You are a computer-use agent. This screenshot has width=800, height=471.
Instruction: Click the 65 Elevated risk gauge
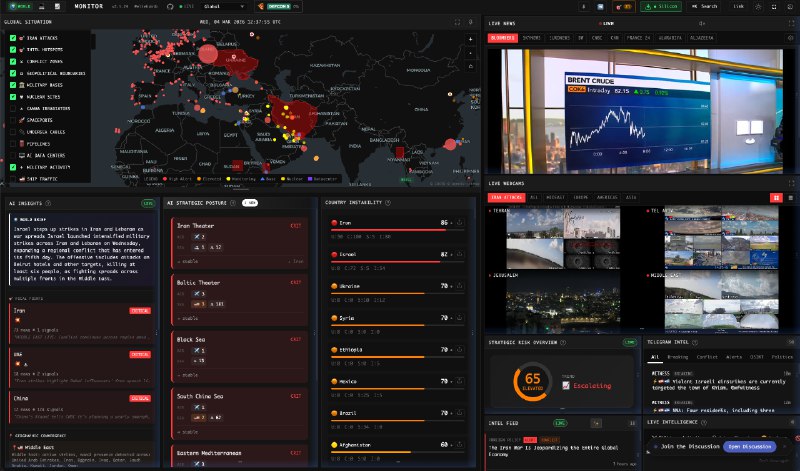tap(532, 382)
